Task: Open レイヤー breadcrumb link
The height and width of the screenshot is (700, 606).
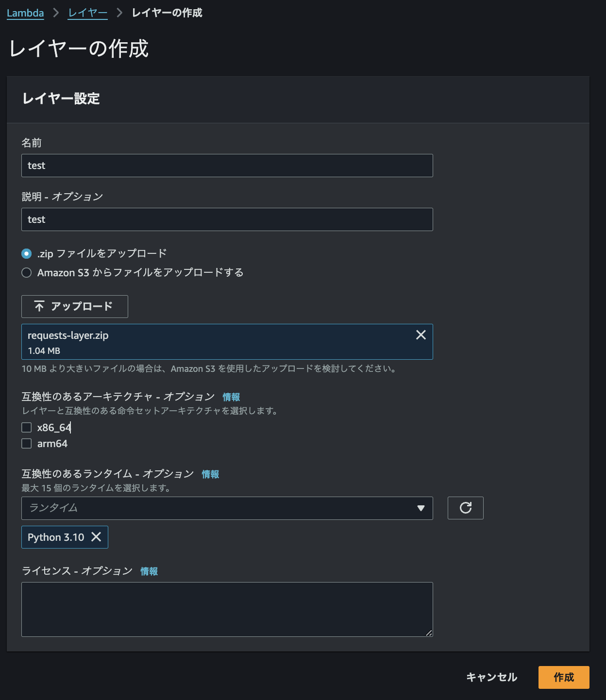Action: pyautogui.click(x=87, y=13)
